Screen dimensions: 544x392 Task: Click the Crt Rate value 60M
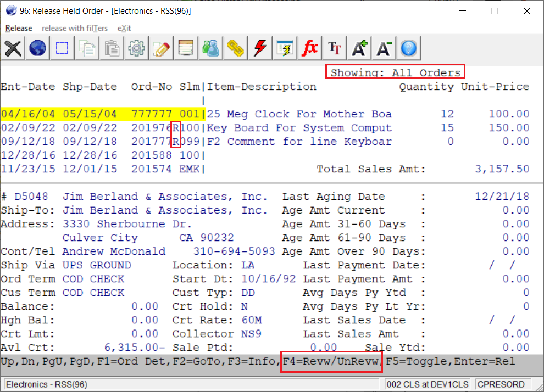tap(252, 320)
